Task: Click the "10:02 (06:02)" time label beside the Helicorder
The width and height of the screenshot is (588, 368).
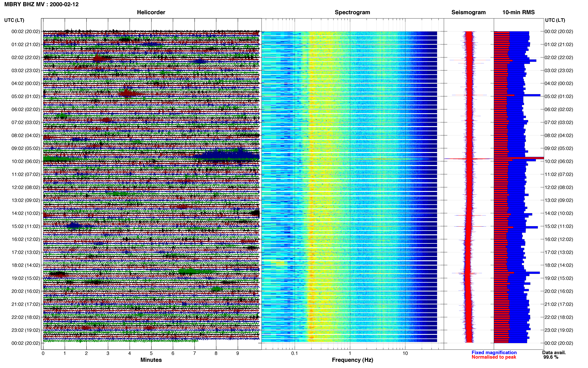Action: point(26,161)
